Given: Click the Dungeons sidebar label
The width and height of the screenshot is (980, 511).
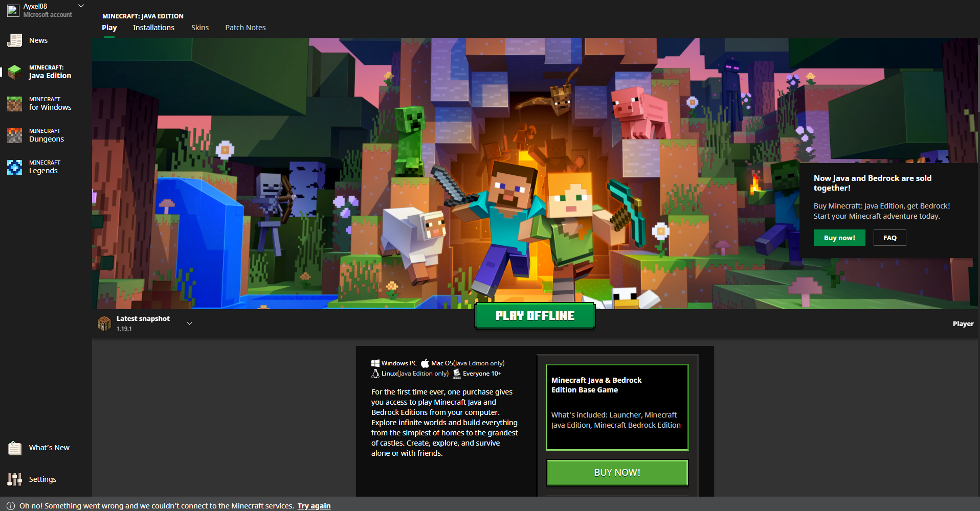Looking at the screenshot, I should 47,139.
